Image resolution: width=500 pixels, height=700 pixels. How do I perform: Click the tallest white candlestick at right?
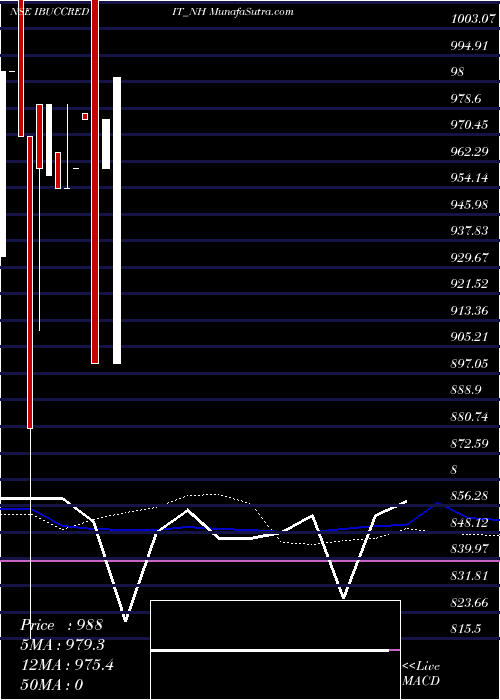coord(117,221)
